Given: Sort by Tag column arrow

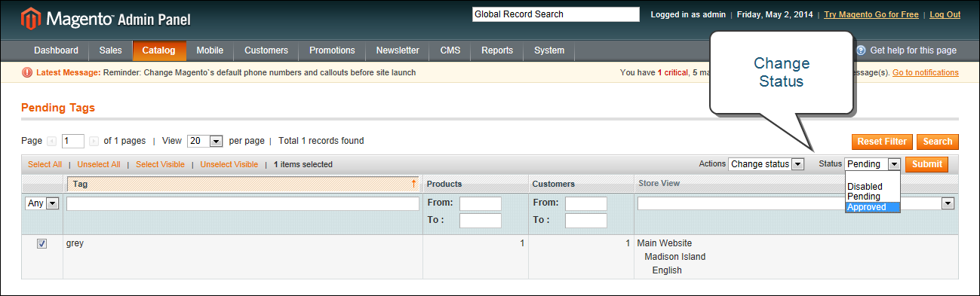Looking at the screenshot, I should point(414,184).
